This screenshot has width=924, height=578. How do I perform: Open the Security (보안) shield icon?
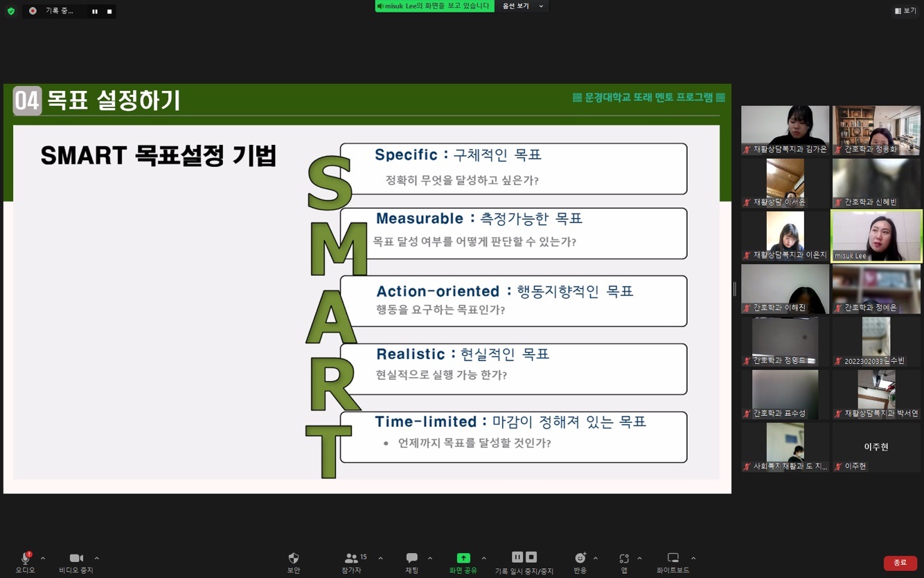pos(294,559)
